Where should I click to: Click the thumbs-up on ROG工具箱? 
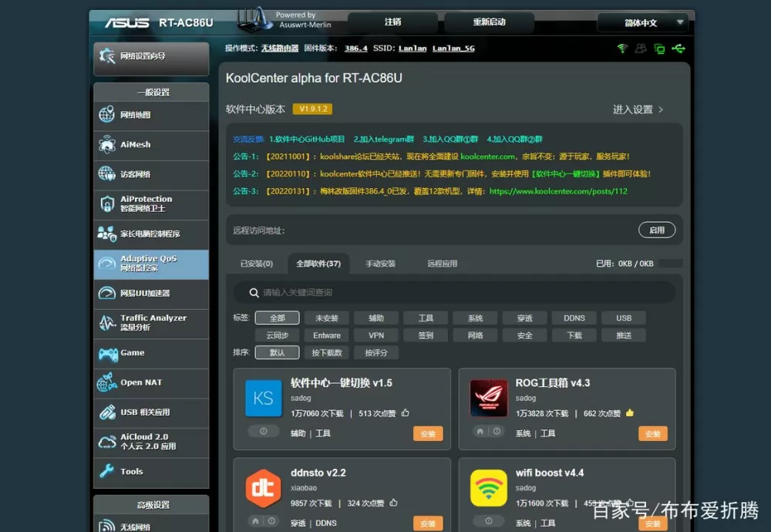630,412
